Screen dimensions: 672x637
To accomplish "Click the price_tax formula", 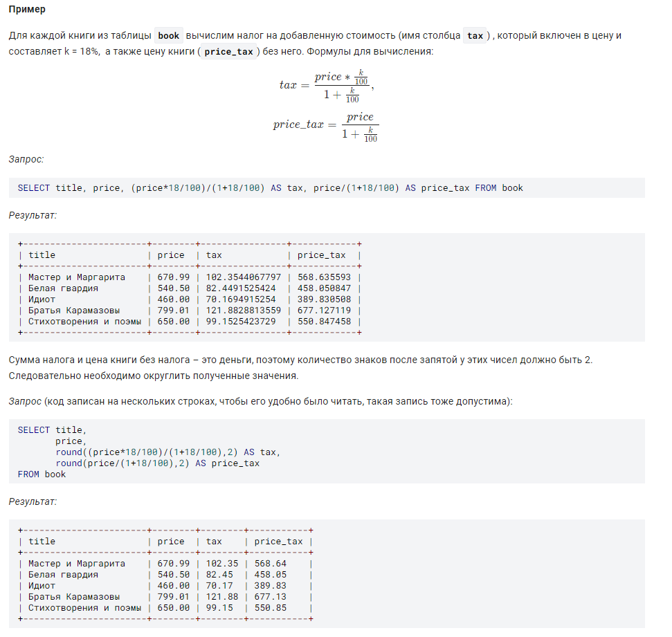I will click(x=326, y=127).
